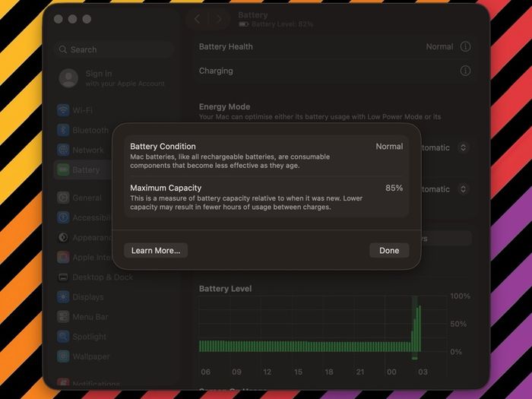Select Displays label in sidebar

pos(88,297)
